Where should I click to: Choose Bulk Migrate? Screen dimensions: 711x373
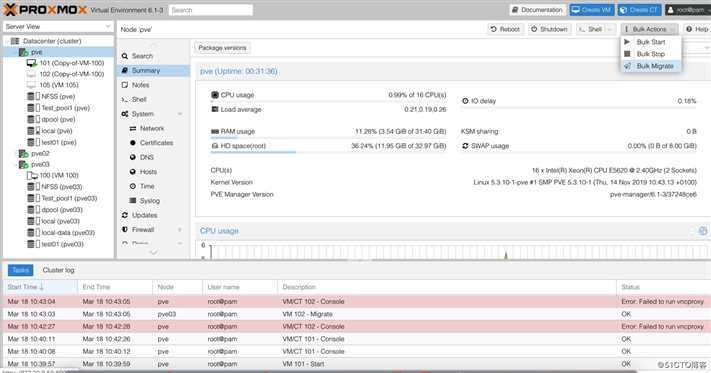pyautogui.click(x=651, y=66)
